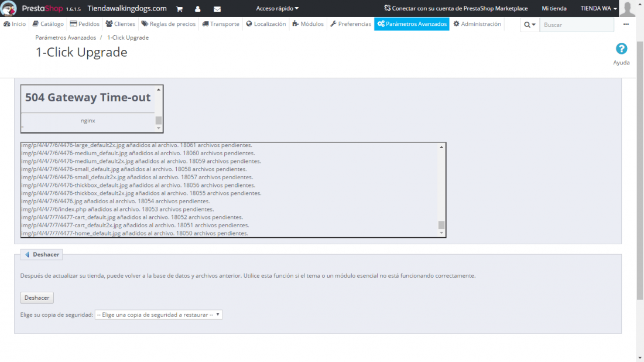Click the log panel scroll up arrow
644x362 pixels.
441,147
